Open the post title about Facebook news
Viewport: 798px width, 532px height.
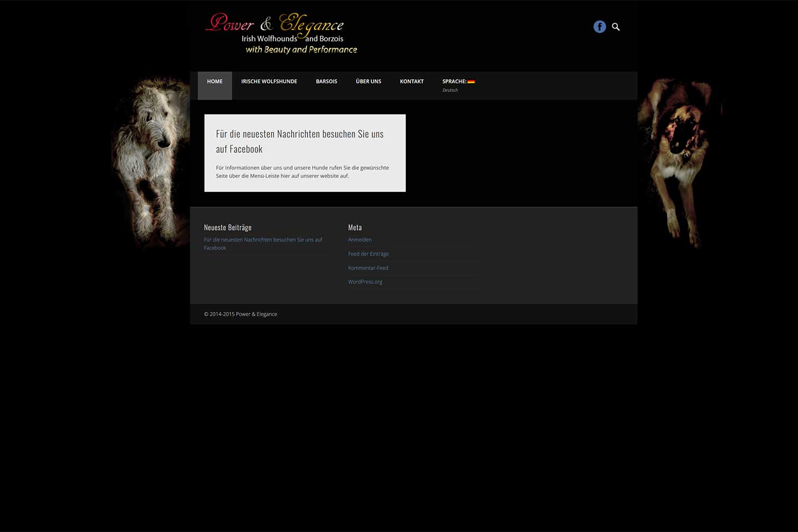click(x=299, y=141)
